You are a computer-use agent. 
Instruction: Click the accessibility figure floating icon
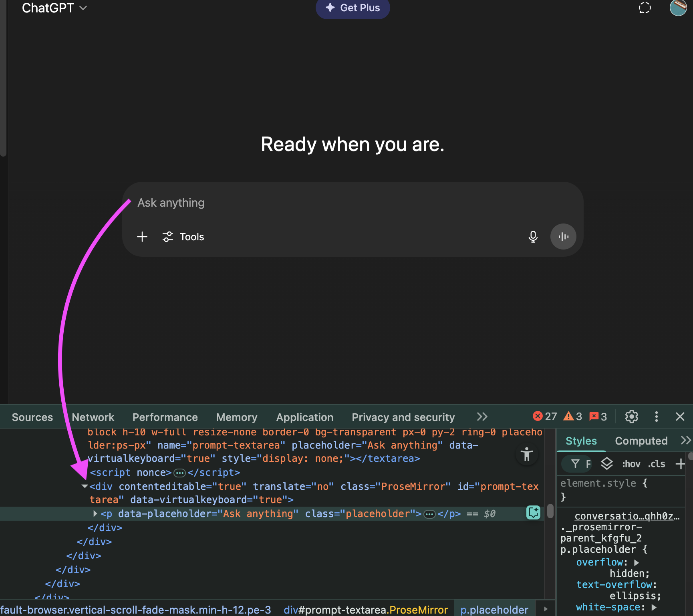[x=527, y=454]
